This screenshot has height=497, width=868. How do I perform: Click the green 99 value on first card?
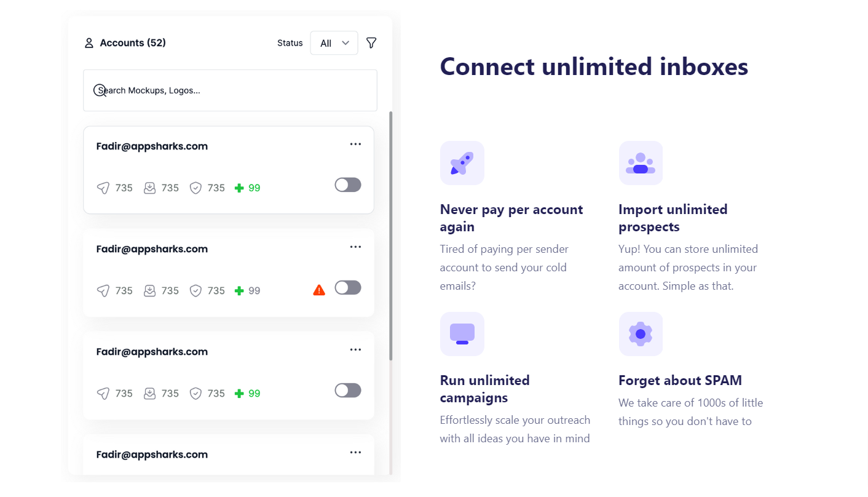click(254, 188)
